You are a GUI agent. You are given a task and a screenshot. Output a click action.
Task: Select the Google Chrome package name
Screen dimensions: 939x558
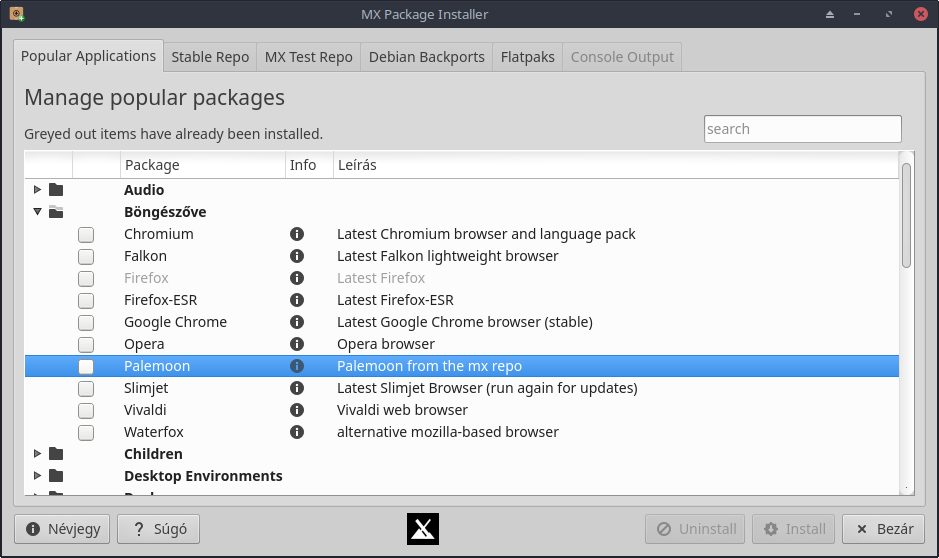click(x=175, y=323)
